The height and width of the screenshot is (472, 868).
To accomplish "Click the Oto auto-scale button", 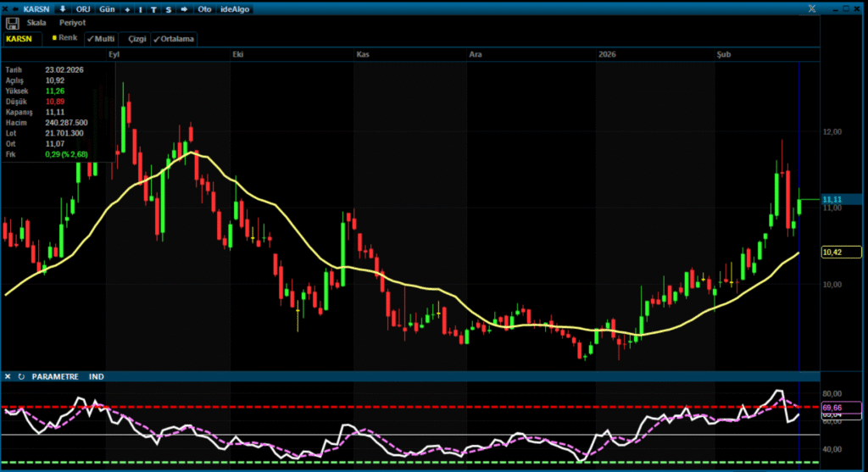I will 204,8.
